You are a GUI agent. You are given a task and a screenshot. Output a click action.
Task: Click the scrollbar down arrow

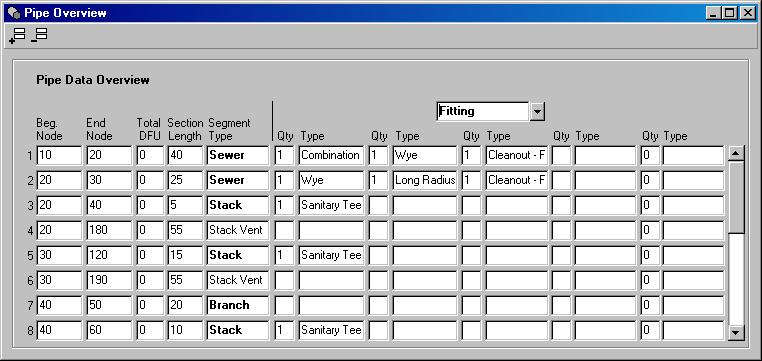(736, 332)
